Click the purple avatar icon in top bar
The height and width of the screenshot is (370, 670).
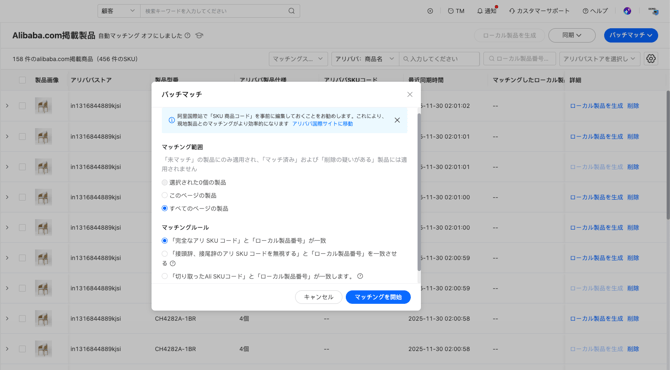click(x=627, y=11)
